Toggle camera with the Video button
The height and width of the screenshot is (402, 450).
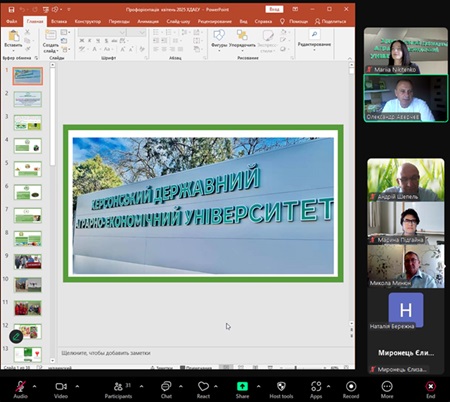pyautogui.click(x=61, y=389)
